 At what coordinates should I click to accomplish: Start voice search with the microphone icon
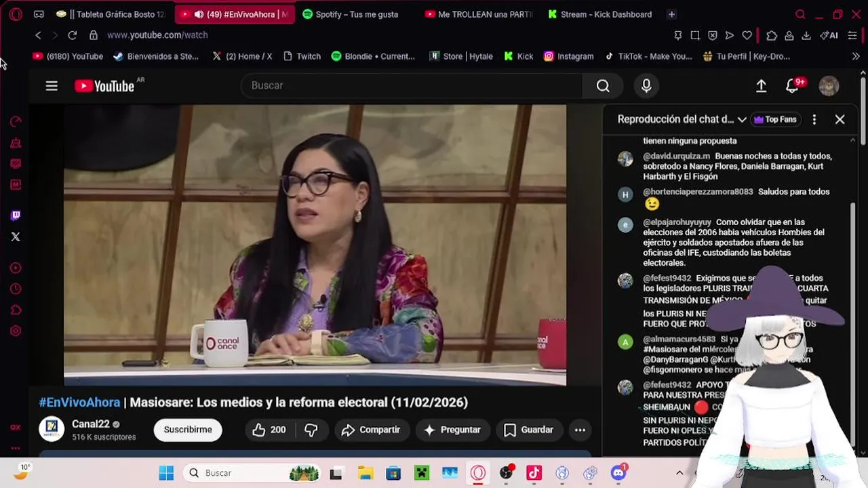click(646, 85)
